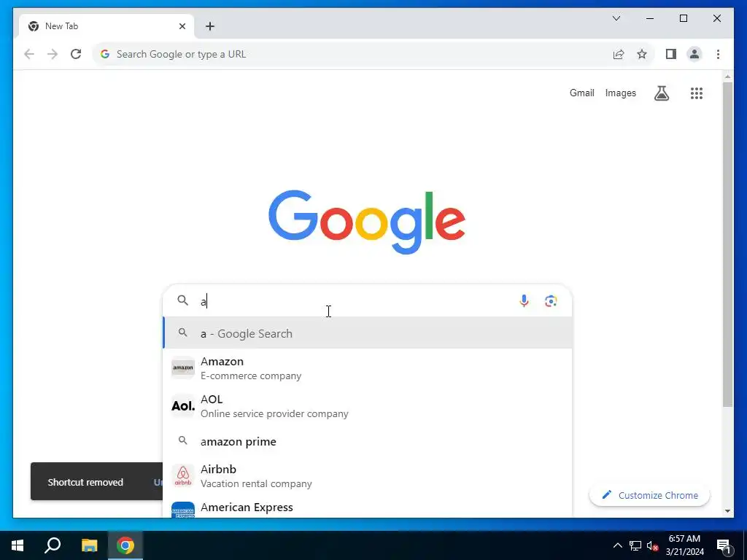Click the Airbnb logo thumbnail
This screenshot has height=560, width=747.
pos(183,475)
